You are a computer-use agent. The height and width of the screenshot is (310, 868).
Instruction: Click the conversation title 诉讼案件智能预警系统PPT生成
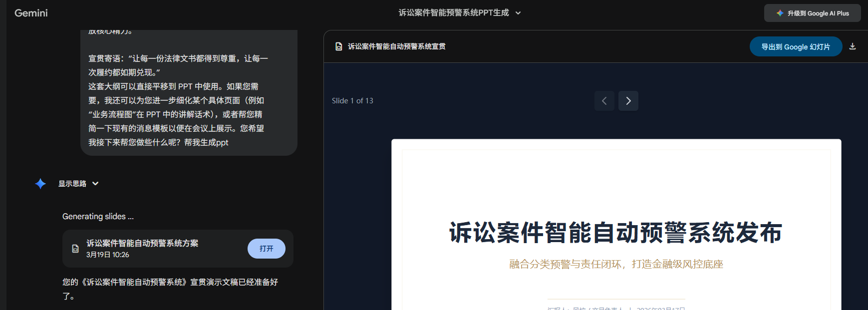pyautogui.click(x=453, y=13)
